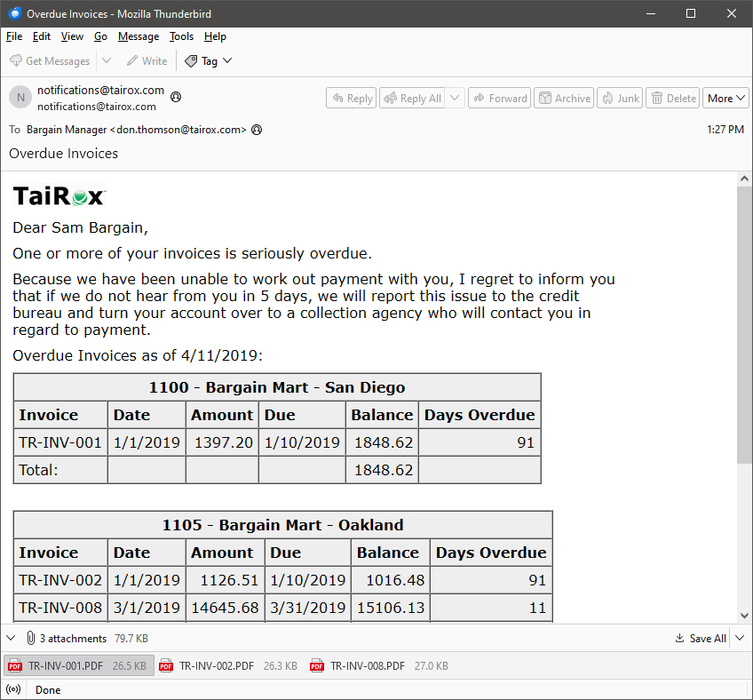Click the sender name notifications@tairox.com
This screenshot has height=700, width=753.
pos(101,91)
